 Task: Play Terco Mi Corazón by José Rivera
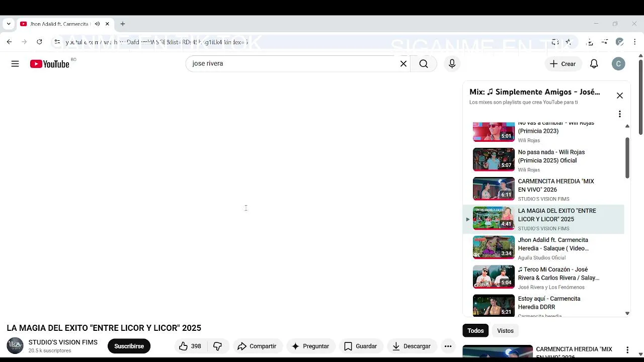click(543, 278)
